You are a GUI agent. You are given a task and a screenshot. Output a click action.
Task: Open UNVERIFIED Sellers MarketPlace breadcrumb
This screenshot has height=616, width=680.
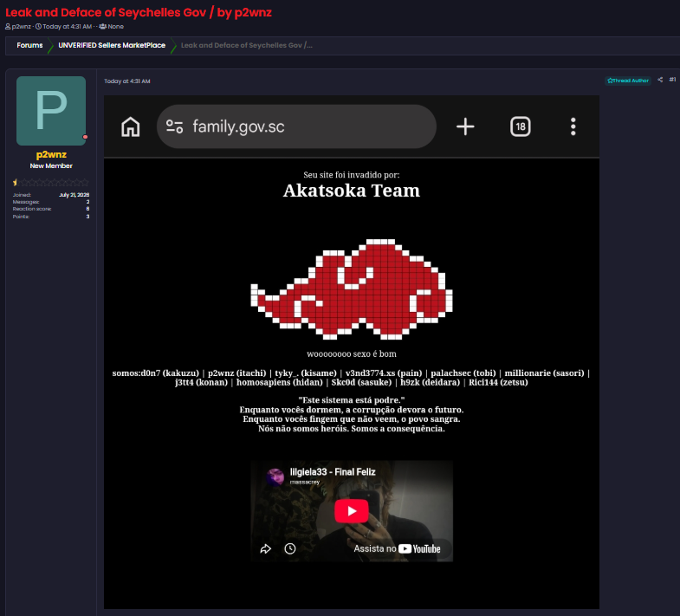pos(112,45)
